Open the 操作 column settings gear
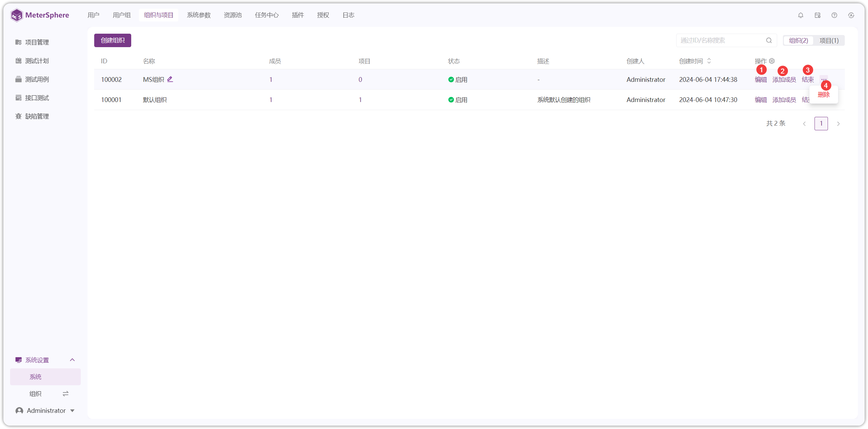The image size is (868, 429). click(x=772, y=61)
